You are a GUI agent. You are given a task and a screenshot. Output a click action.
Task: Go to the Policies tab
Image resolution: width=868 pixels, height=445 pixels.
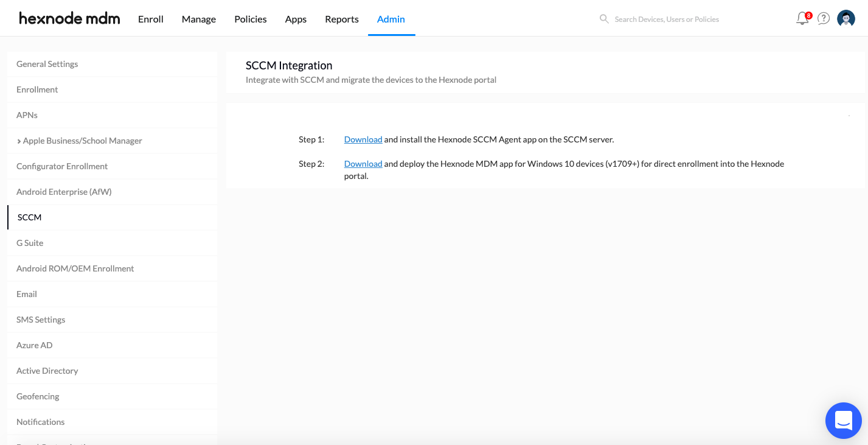click(251, 19)
